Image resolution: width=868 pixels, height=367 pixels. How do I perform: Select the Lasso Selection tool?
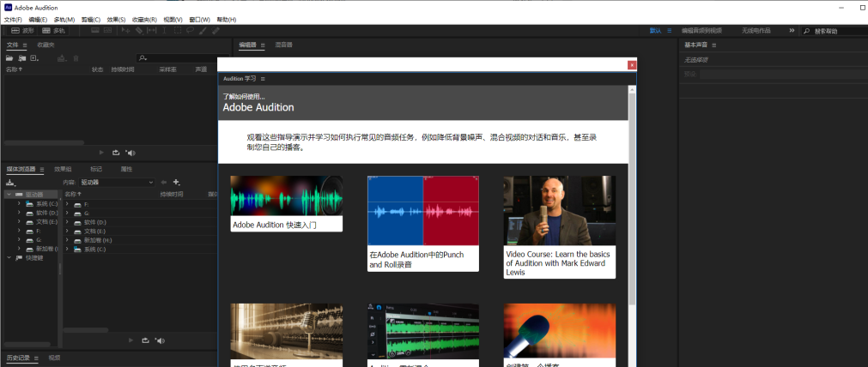(190, 30)
